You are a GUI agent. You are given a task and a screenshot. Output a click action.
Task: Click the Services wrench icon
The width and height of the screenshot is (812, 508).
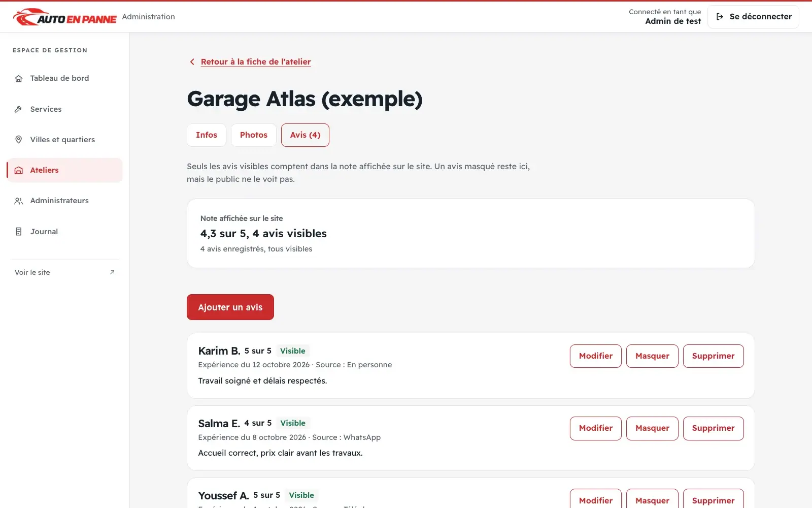19,109
